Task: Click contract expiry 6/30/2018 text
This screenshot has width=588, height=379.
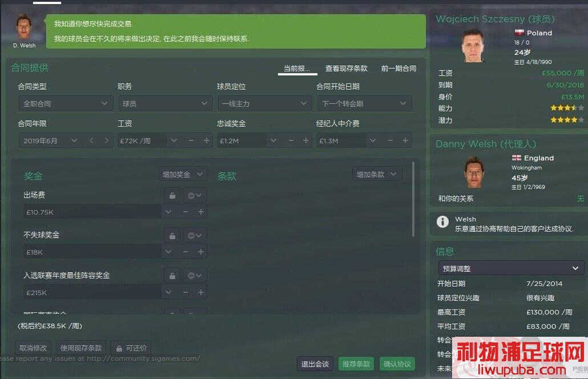Action: pyautogui.click(x=565, y=85)
